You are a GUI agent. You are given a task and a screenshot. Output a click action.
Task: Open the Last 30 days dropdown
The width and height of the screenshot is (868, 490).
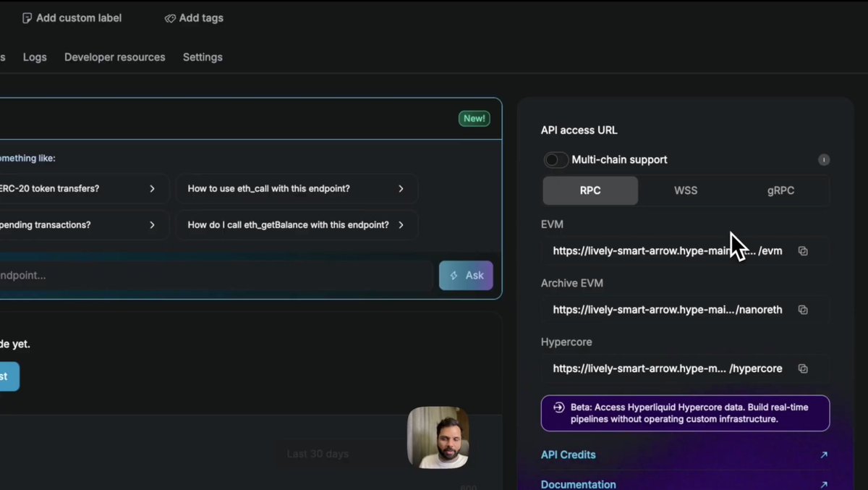click(x=340, y=454)
